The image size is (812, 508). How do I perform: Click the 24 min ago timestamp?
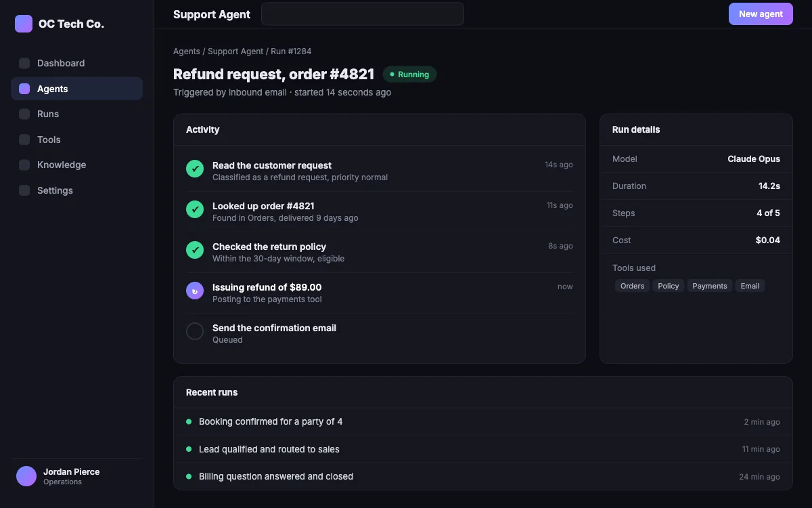pyautogui.click(x=759, y=477)
